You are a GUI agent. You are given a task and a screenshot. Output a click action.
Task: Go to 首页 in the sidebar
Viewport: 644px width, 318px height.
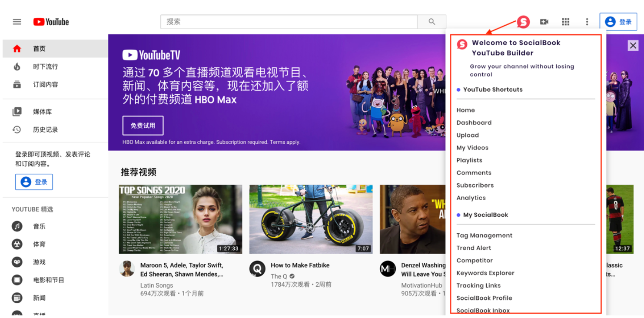55,49
